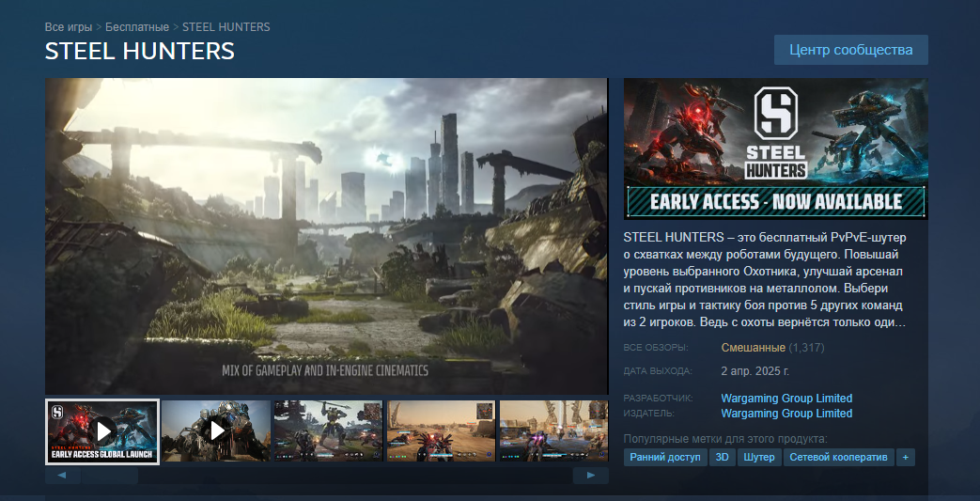Play the Early Access Global Launch trailer thumbnail
This screenshot has width=980, height=501.
[102, 431]
